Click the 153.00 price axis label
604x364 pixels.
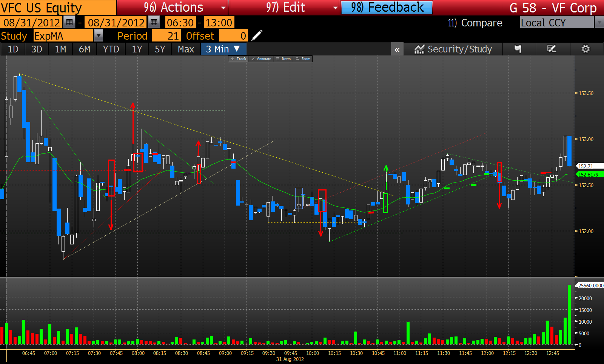tap(586, 139)
